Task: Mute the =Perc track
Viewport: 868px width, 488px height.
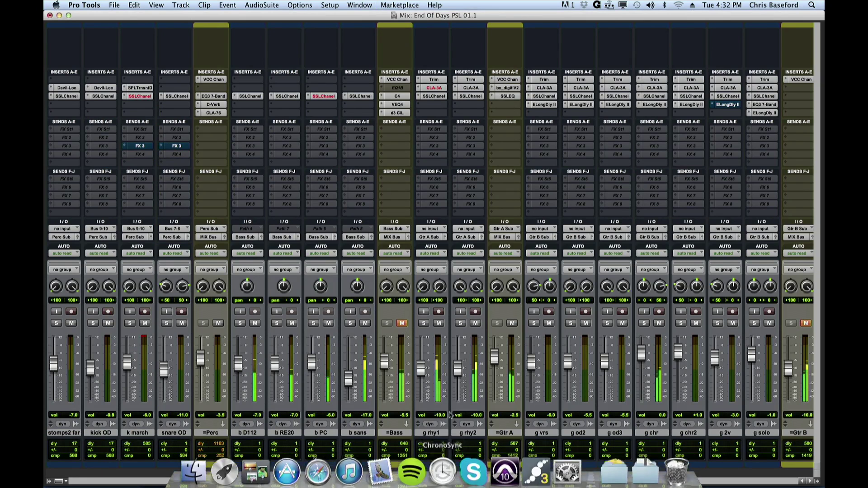Action: [x=218, y=323]
